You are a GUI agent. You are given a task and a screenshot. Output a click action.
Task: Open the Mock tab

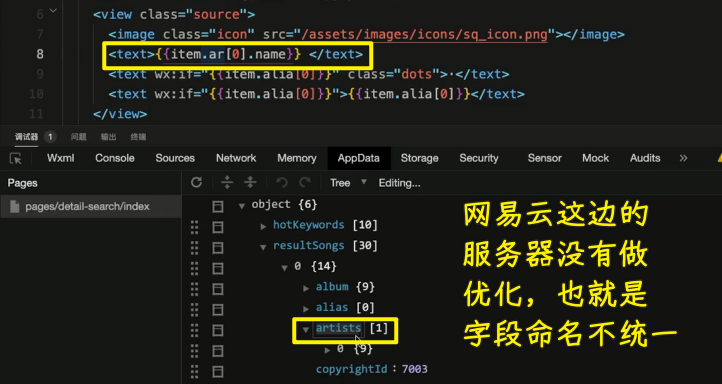pos(595,158)
